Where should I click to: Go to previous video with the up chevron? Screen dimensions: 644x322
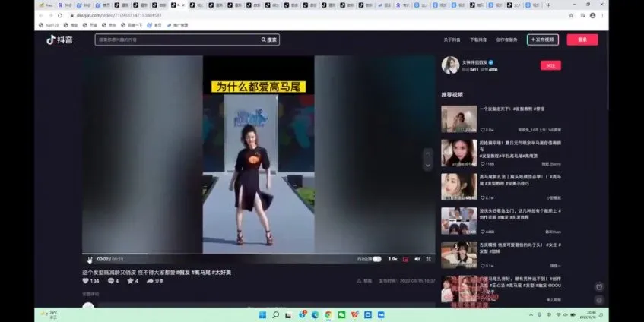coord(428,153)
